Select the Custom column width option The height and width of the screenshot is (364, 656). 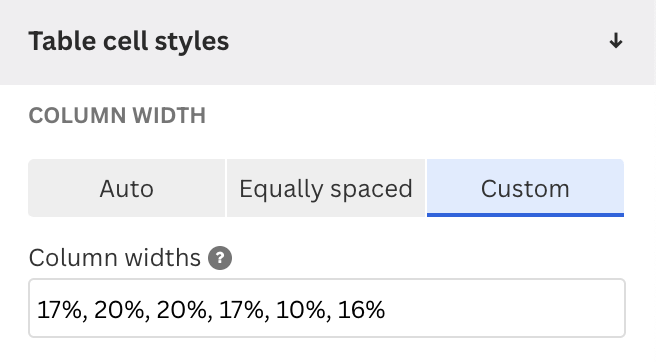(x=525, y=188)
